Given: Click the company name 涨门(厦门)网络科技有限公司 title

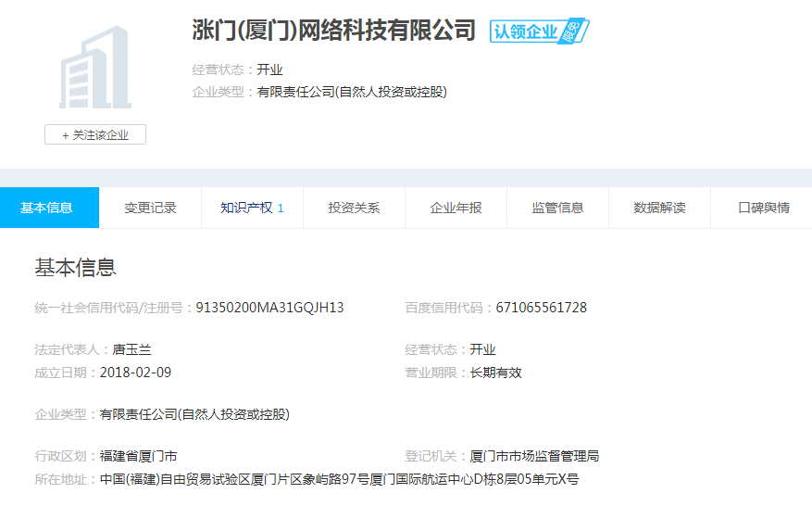Looking at the screenshot, I should click(x=333, y=31).
